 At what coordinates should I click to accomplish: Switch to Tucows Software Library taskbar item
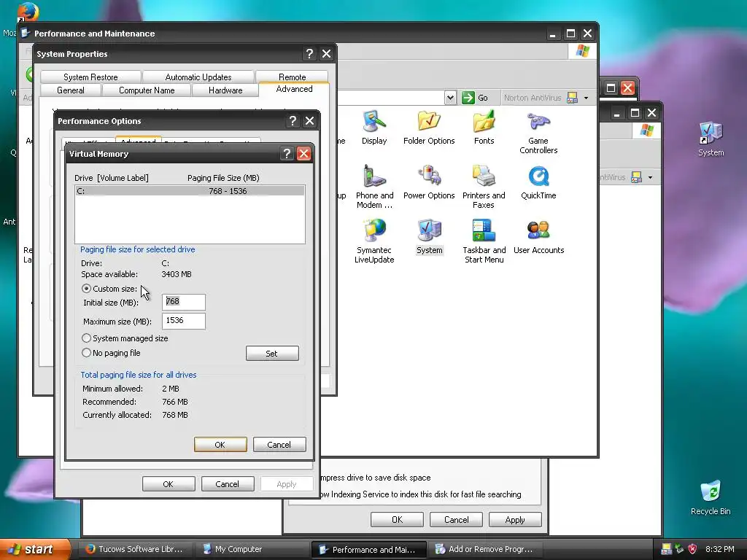(x=135, y=549)
